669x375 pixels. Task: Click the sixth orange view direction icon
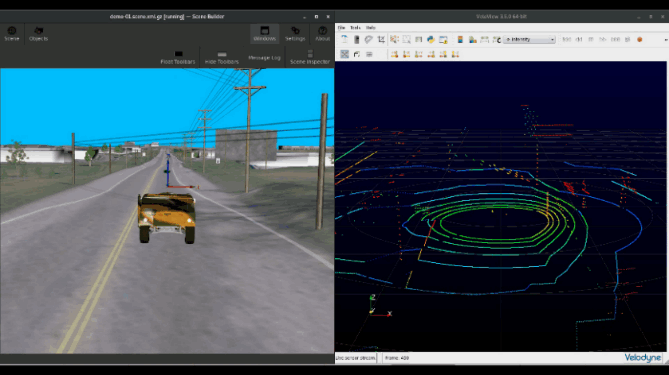[x=455, y=54]
